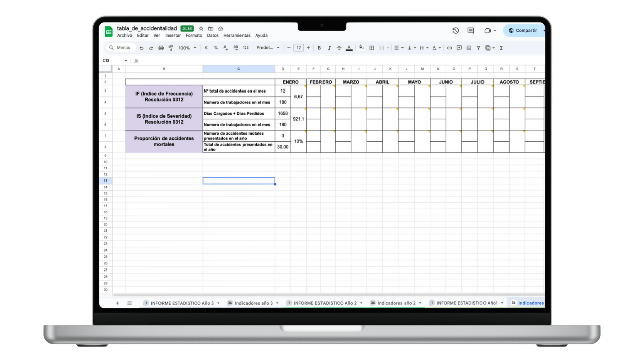Open the functions list

(501, 48)
